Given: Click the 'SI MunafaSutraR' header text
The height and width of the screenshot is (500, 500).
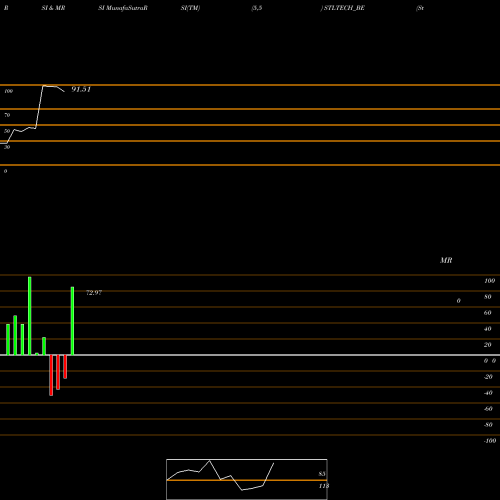Looking at the screenshot, I should pos(123,8).
